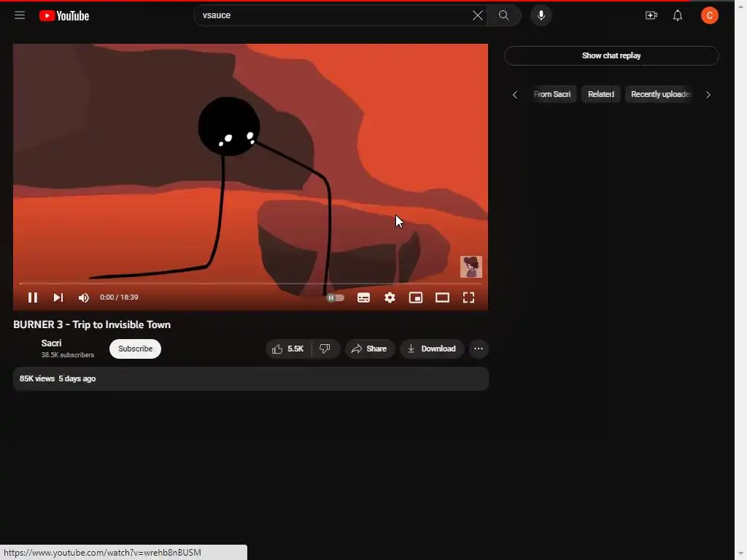
Task: Open the Create video icon
Action: tap(651, 15)
